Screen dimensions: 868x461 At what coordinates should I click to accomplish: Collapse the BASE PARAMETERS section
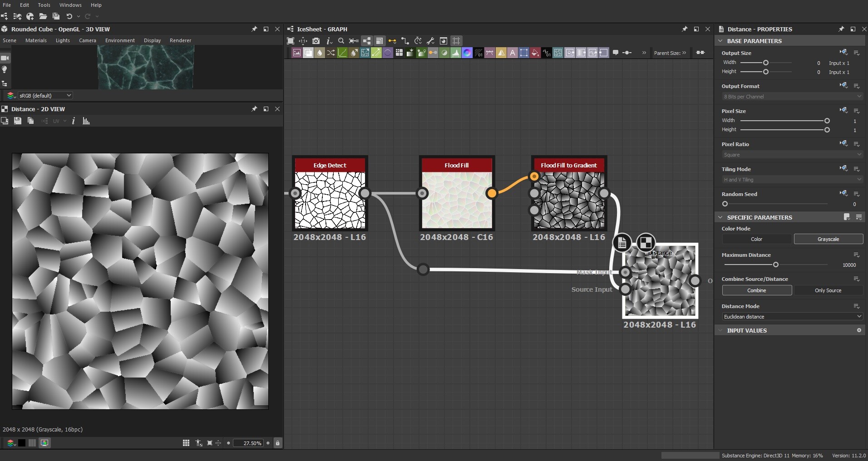[x=720, y=41]
